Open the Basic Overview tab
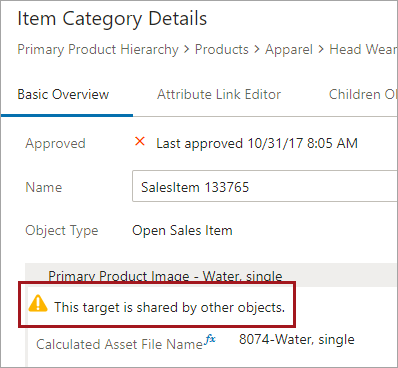The width and height of the screenshot is (398, 368). click(x=63, y=94)
